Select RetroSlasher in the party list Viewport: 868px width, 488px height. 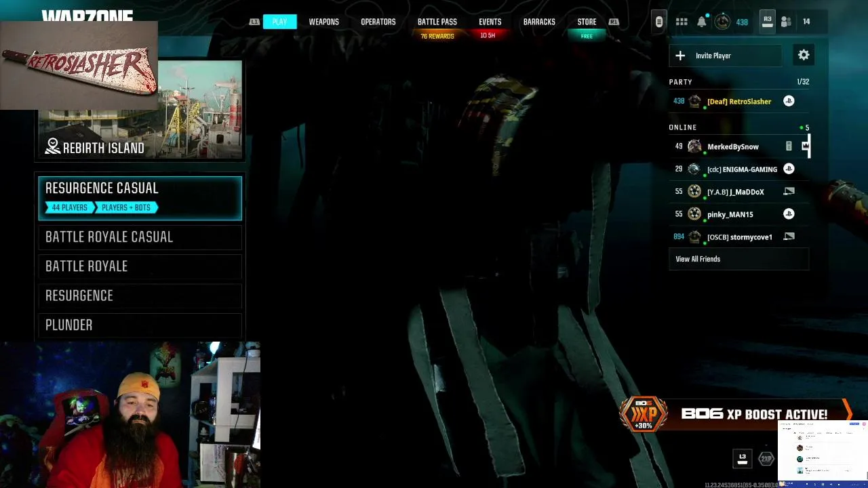tap(738, 101)
